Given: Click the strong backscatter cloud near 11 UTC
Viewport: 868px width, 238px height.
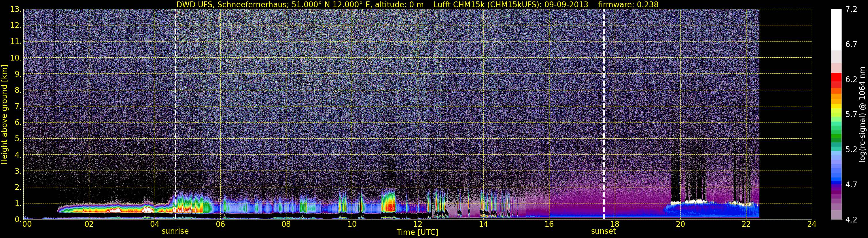Looking at the screenshot, I should [389, 202].
